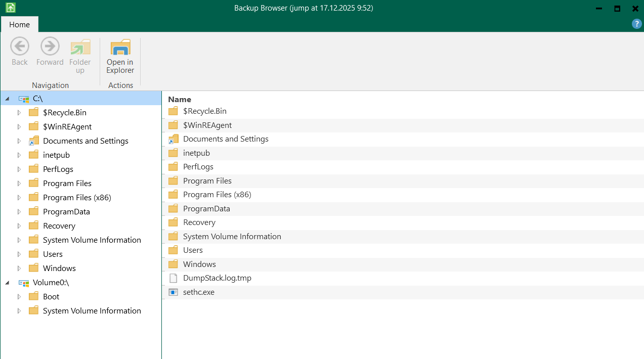The width and height of the screenshot is (644, 359).
Task: Select the DumpStack.log.tmp file icon
Action: click(173, 278)
